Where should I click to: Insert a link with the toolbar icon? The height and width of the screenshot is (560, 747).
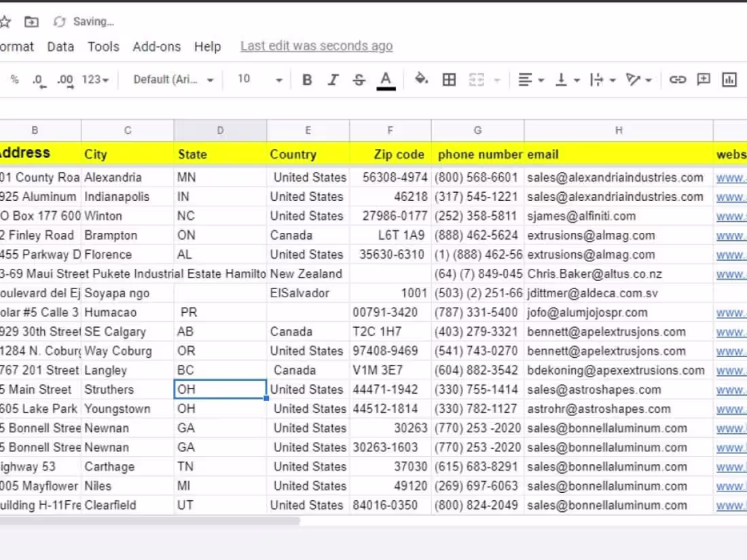[678, 79]
